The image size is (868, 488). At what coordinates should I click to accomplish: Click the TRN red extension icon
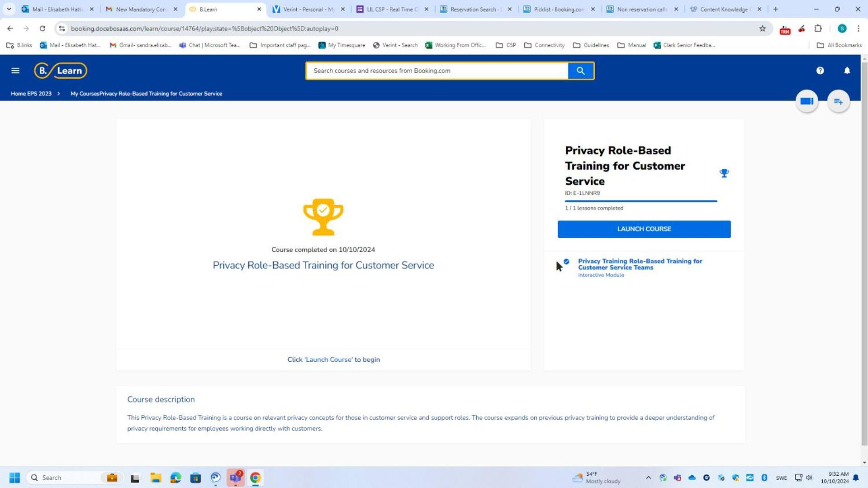(785, 29)
